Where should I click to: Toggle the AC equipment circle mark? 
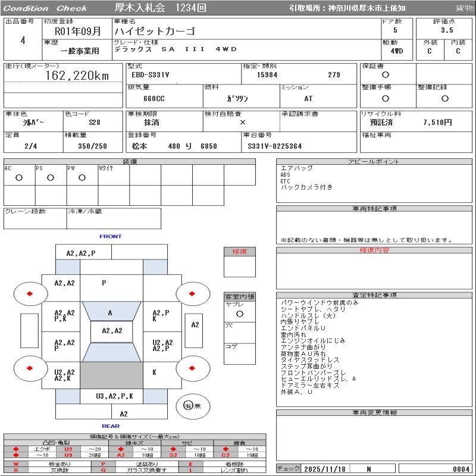(x=19, y=177)
